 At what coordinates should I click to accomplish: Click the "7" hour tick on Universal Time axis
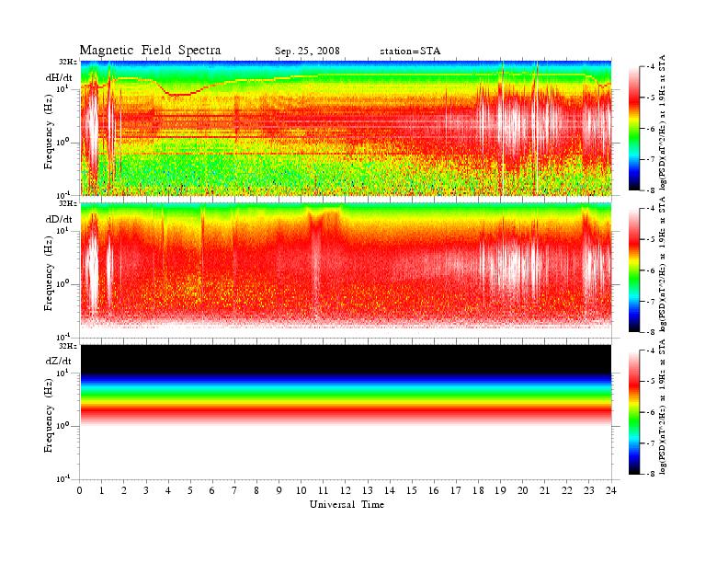(x=234, y=490)
